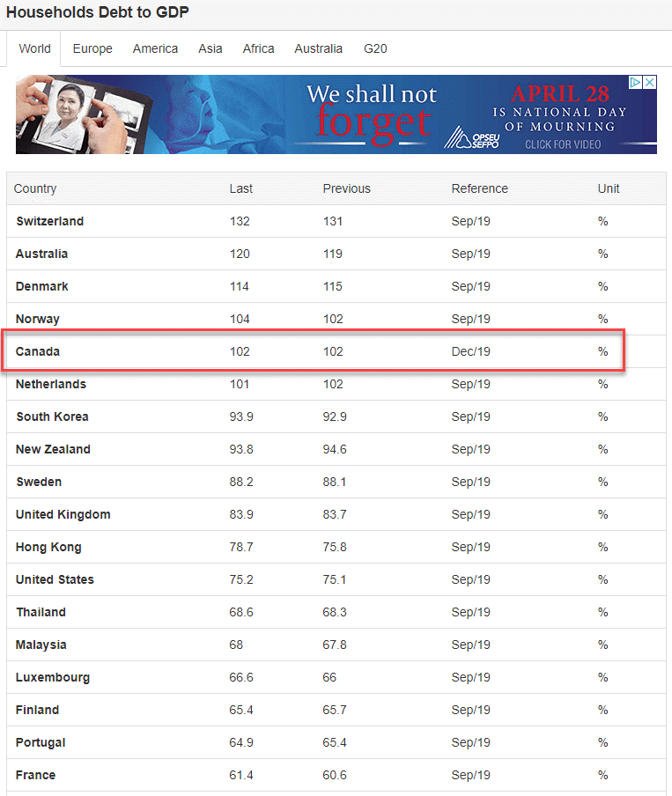Open the Thailand country link
The width and height of the screenshot is (672, 796).
tap(41, 612)
